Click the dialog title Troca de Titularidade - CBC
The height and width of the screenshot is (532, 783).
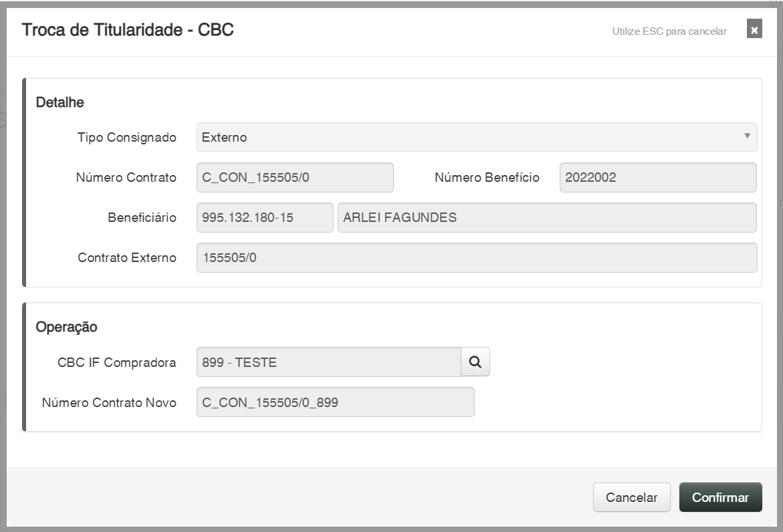[x=128, y=30]
